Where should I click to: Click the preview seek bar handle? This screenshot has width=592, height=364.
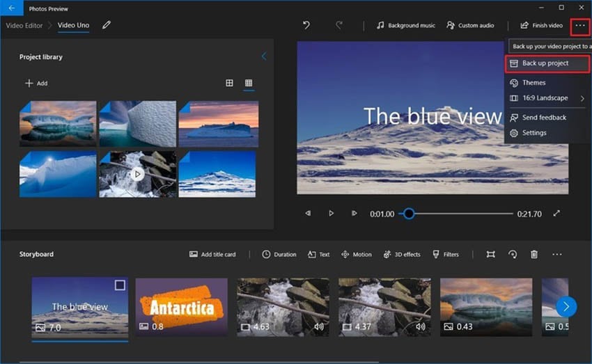point(409,214)
